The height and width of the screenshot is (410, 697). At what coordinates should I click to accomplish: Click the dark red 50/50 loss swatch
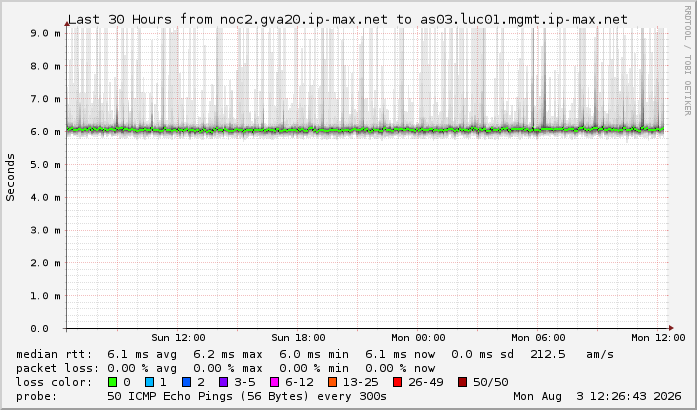click(x=462, y=382)
